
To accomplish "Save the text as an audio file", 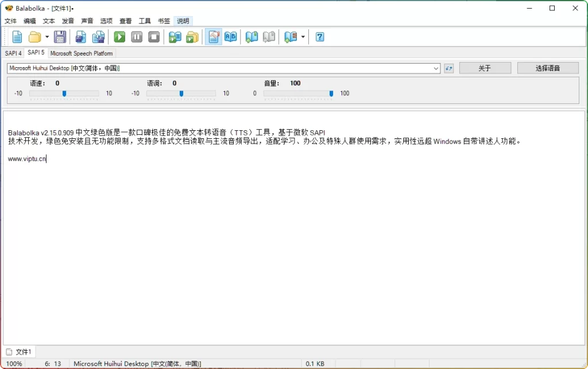I will [80, 37].
